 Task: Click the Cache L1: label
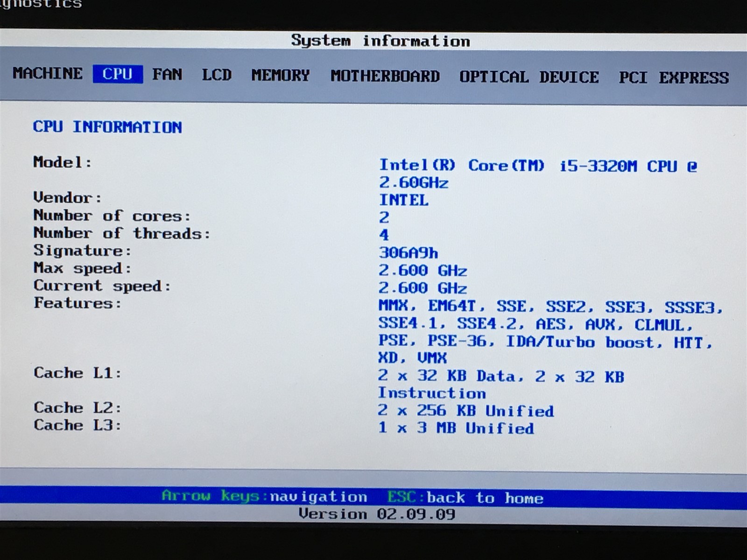coord(78,373)
